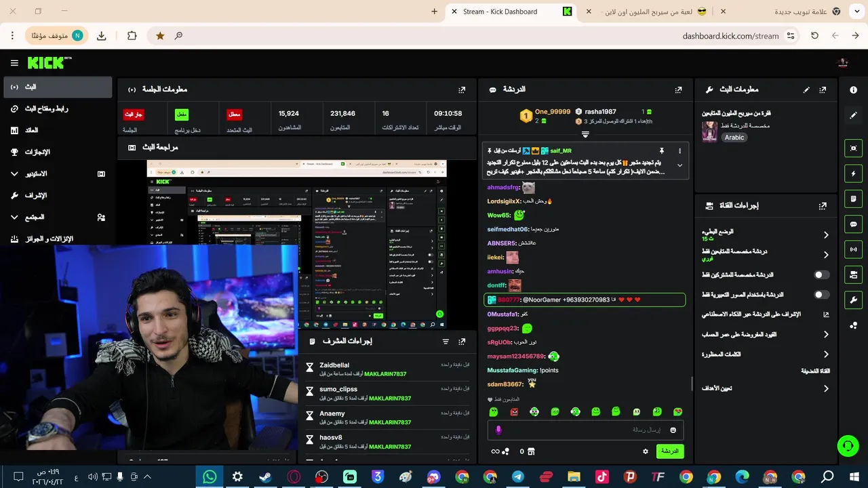Open the drops and rewards sidebar item
868x488 pixels.
[58, 239]
